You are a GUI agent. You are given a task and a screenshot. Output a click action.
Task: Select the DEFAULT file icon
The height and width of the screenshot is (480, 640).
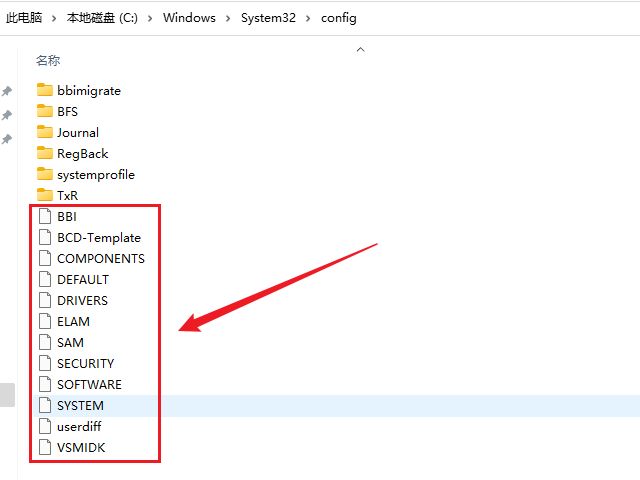(x=44, y=279)
